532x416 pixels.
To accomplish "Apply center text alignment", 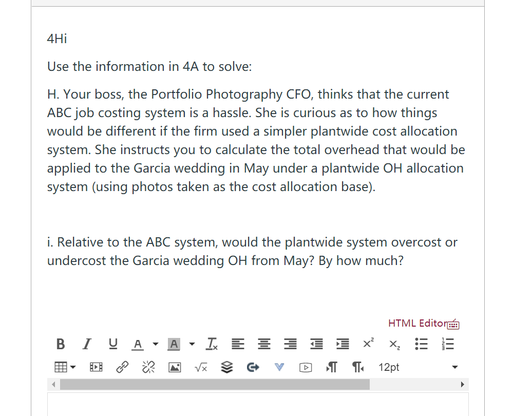I will click(263, 344).
